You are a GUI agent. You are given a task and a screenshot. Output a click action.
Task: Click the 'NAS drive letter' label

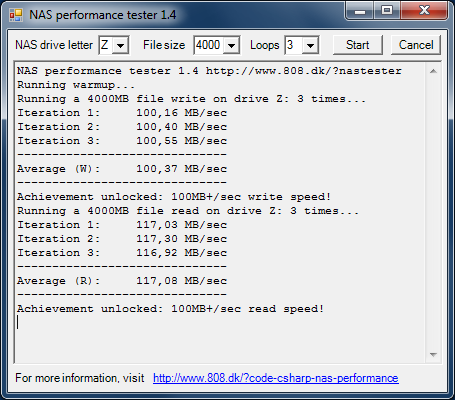click(54, 45)
